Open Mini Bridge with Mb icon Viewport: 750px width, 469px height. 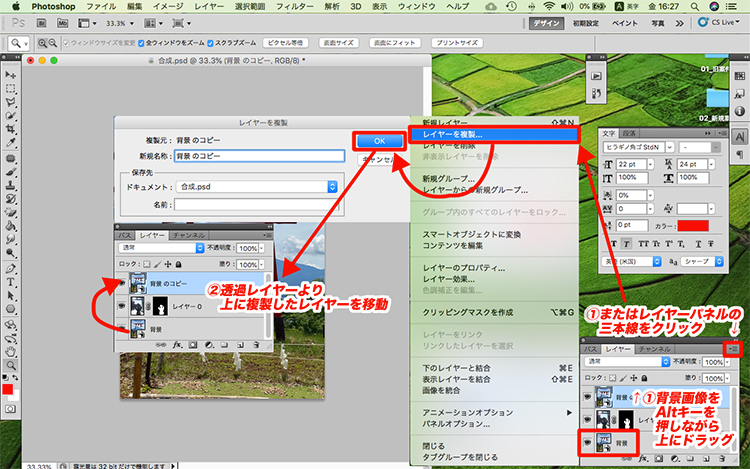tap(62, 23)
